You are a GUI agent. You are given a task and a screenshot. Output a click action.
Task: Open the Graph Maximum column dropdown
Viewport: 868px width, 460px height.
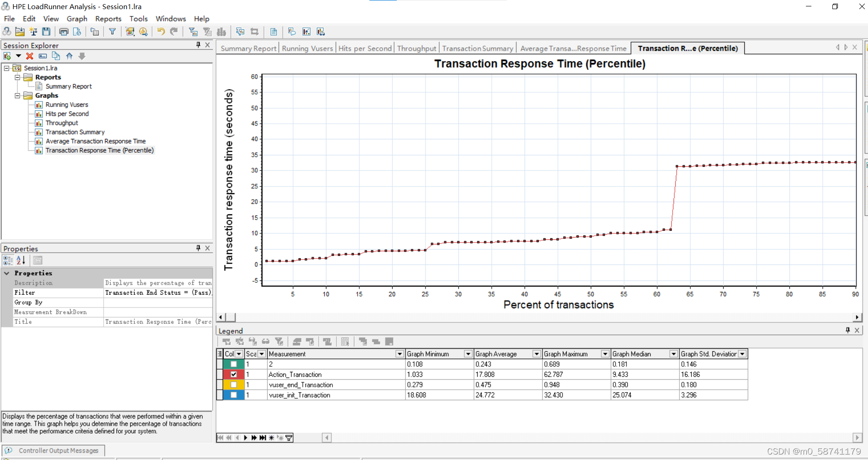(605, 354)
